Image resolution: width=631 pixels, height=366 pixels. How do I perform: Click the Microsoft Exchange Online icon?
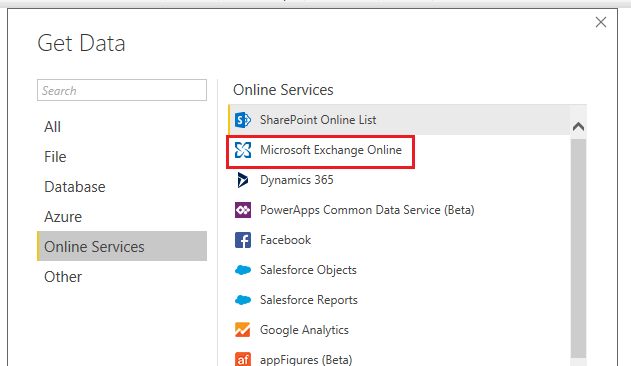(x=243, y=150)
